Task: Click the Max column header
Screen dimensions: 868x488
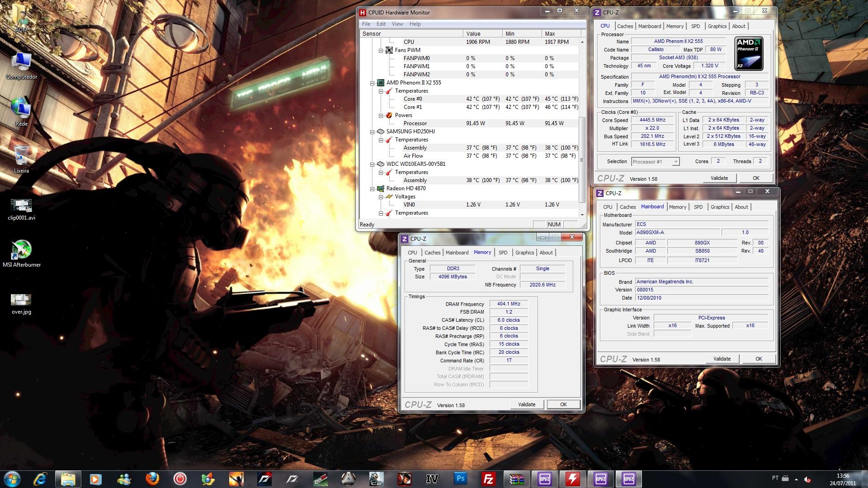Action: pos(561,33)
